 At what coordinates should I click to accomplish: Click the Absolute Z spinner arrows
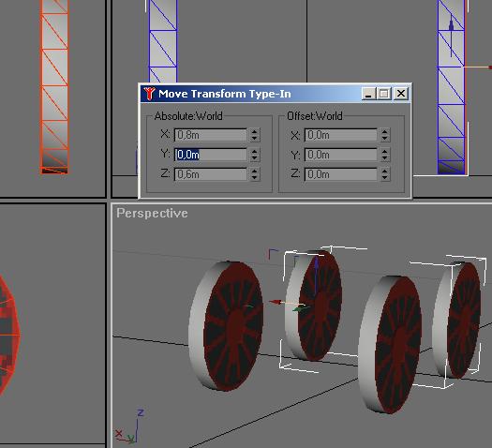point(255,174)
